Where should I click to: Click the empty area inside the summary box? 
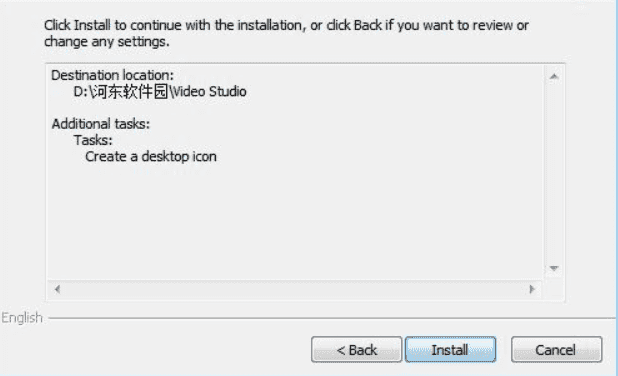[295, 223]
